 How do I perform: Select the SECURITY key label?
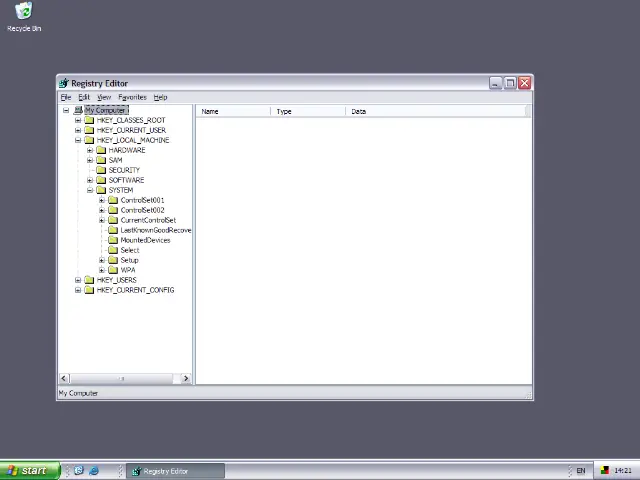point(124,170)
